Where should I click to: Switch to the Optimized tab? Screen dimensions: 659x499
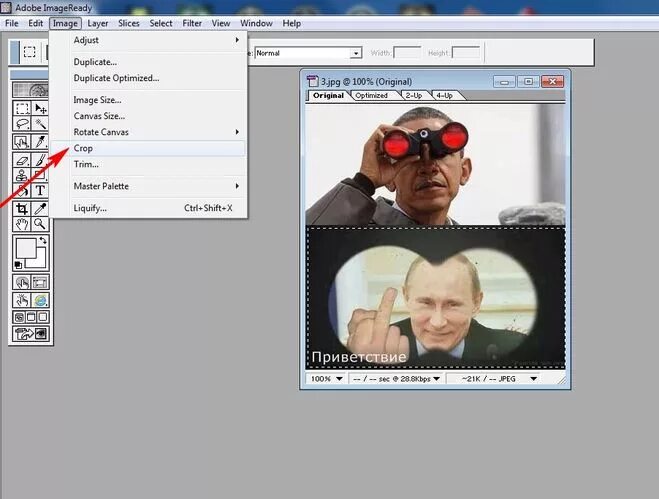coord(372,95)
